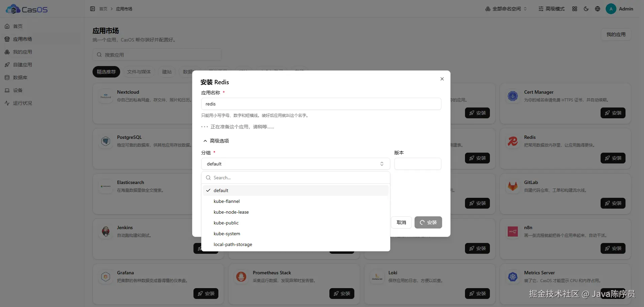Open the 全部命名空间 namespace selector
The width and height of the screenshot is (644, 307).
pyautogui.click(x=506, y=9)
